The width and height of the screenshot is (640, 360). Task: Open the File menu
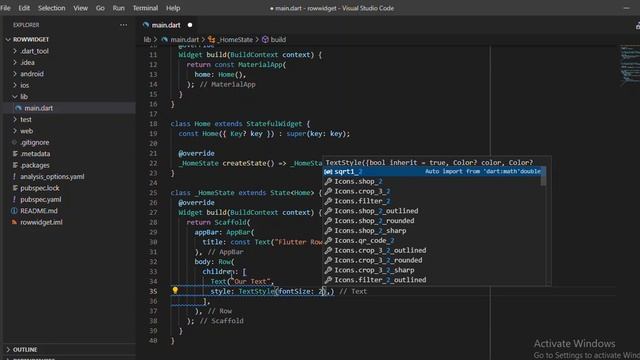click(6, 8)
